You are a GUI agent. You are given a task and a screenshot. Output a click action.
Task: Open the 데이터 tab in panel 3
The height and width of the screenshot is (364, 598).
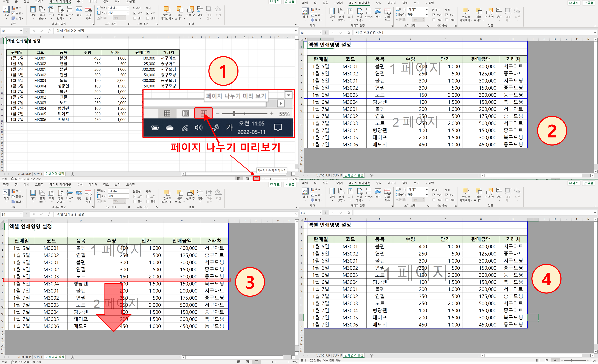(93, 184)
